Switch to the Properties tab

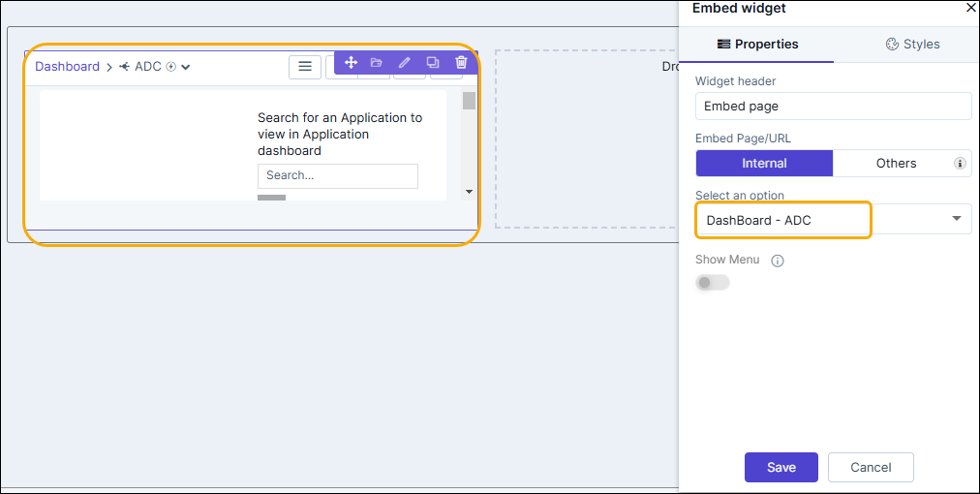tap(757, 44)
